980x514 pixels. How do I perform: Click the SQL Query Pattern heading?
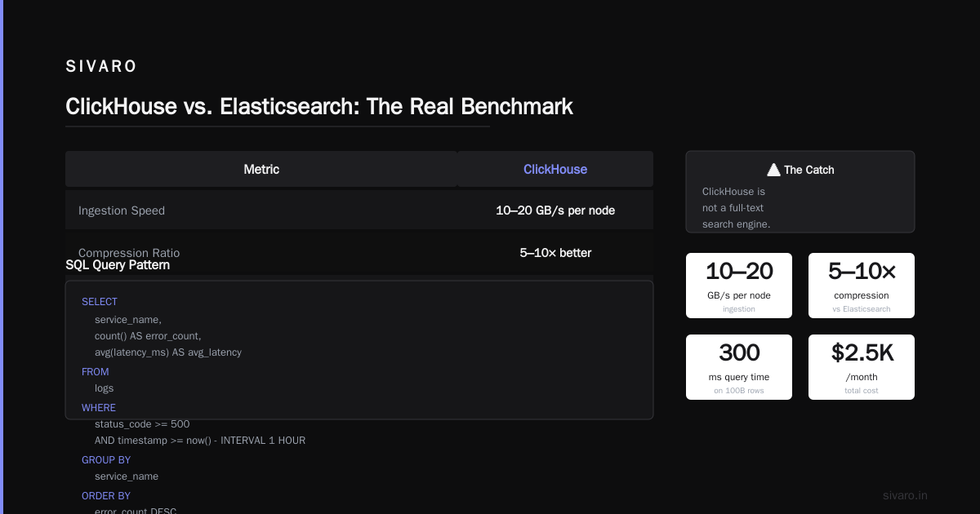[118, 265]
